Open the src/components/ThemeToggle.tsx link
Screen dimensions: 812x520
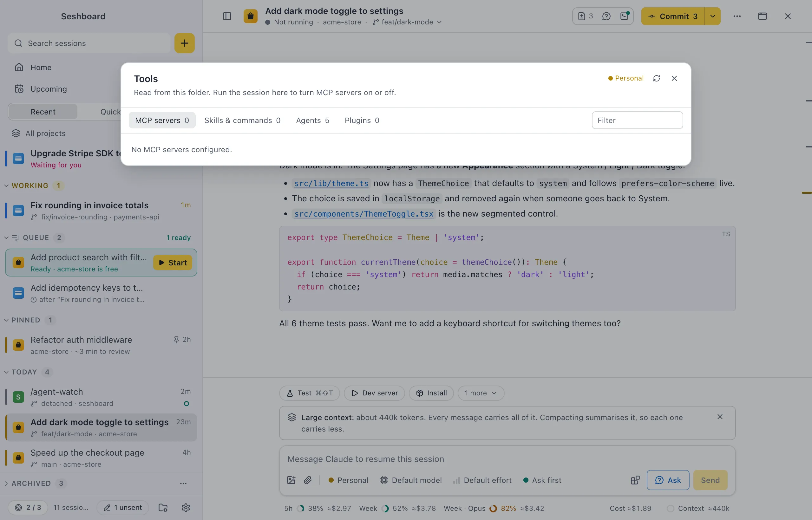point(364,214)
